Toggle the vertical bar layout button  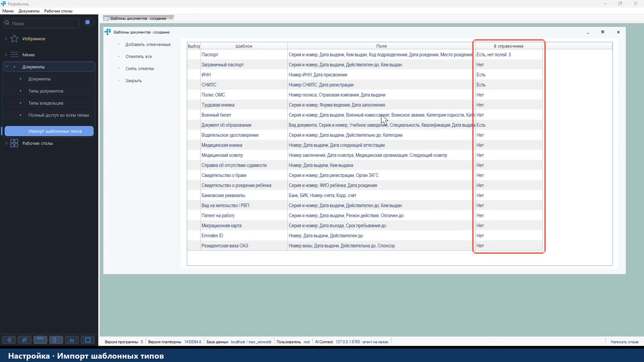click(x=56, y=340)
